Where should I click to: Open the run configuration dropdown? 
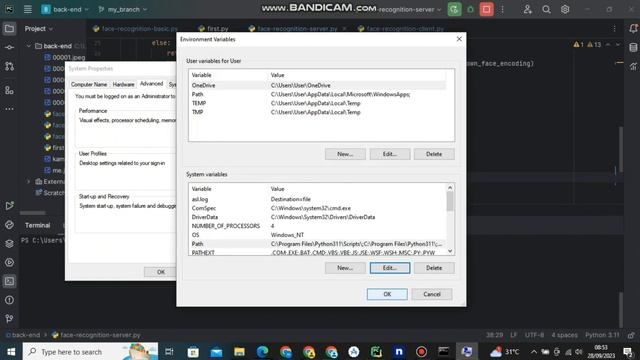pos(409,9)
